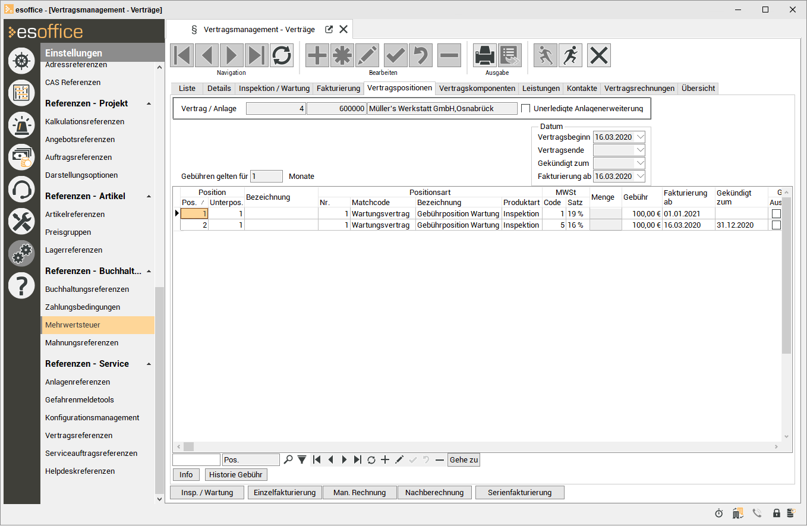The image size is (807, 532).
Task: Open the calculator grid sidebar module
Action: tap(21, 92)
